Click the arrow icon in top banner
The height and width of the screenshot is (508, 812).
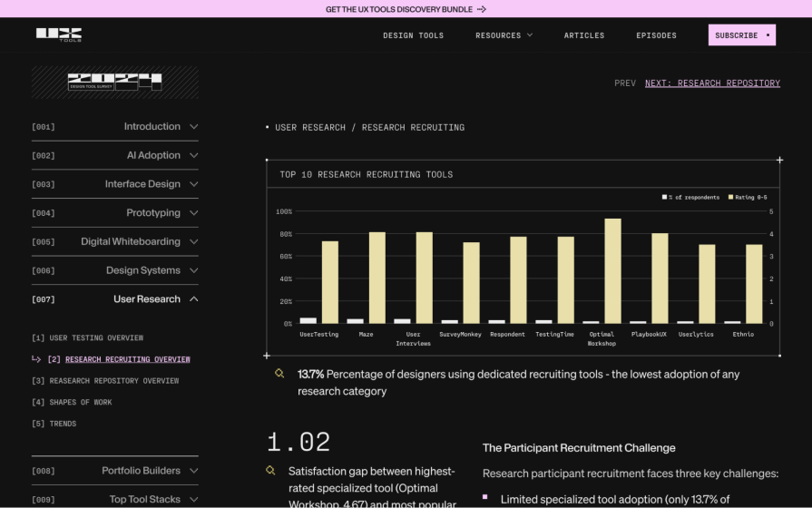tap(482, 9)
